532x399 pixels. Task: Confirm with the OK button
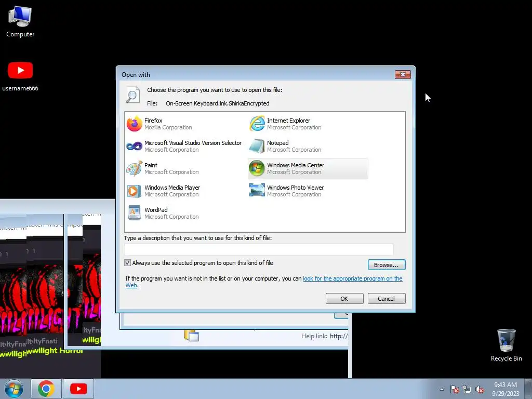click(344, 299)
